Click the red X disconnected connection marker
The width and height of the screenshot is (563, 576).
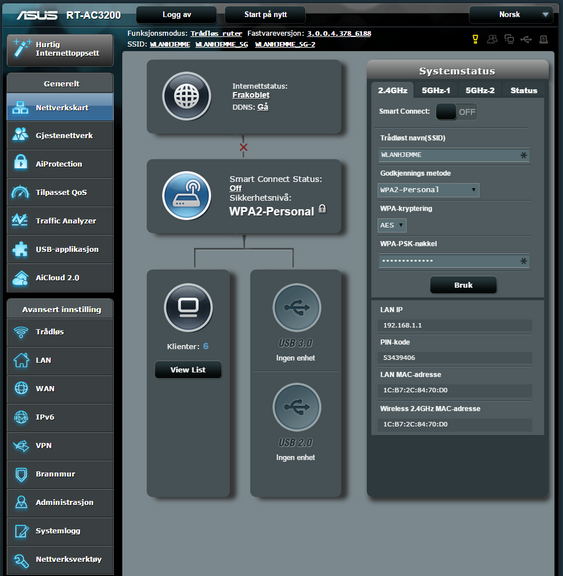click(x=243, y=147)
